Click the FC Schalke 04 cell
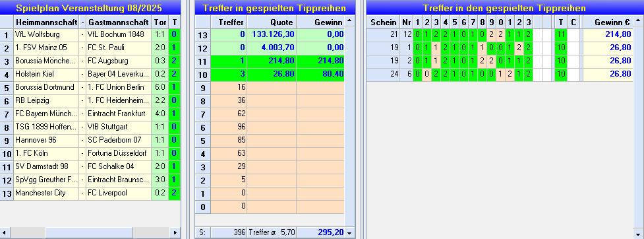The height and width of the screenshot is (239, 644). (119, 166)
